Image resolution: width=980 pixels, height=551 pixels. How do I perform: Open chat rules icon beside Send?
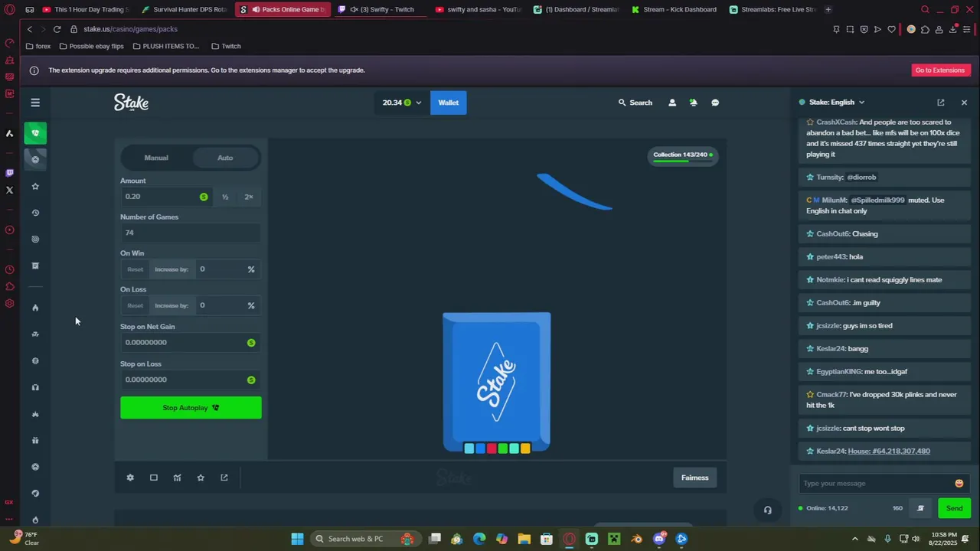click(920, 508)
